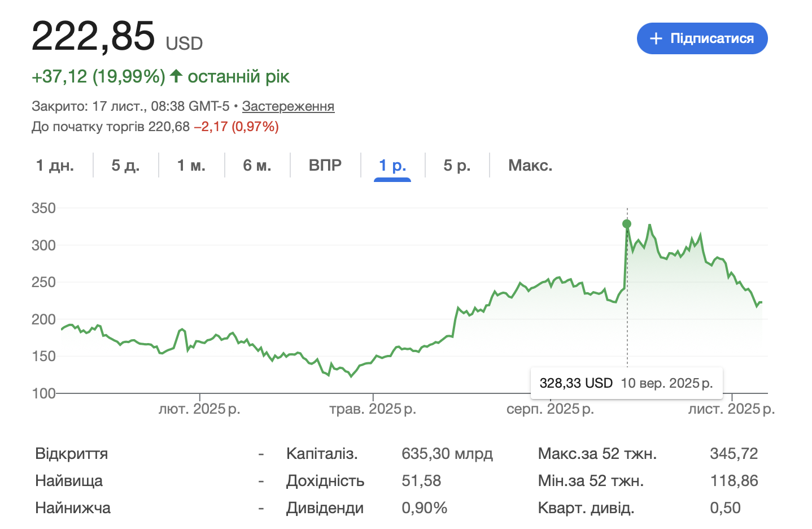Click the Капіталіз. 635,30 млрд value
This screenshot has width=812, height=529.
point(447,454)
